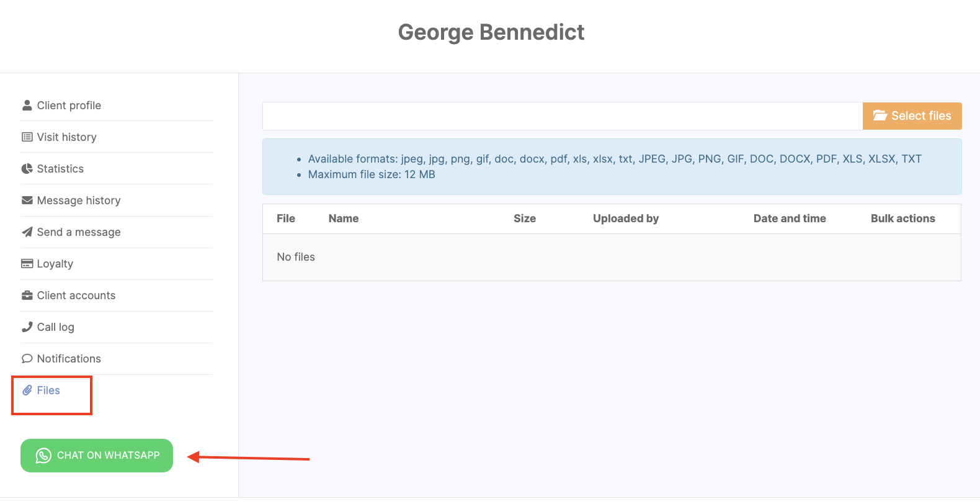
Task: Open Loyalty using the card icon
Action: pos(27,264)
